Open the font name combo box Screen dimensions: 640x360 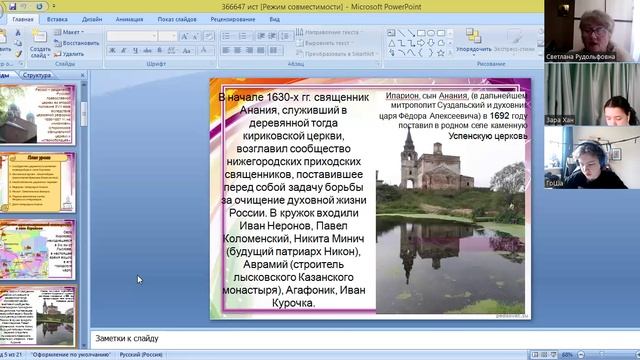pyautogui.click(x=131, y=36)
